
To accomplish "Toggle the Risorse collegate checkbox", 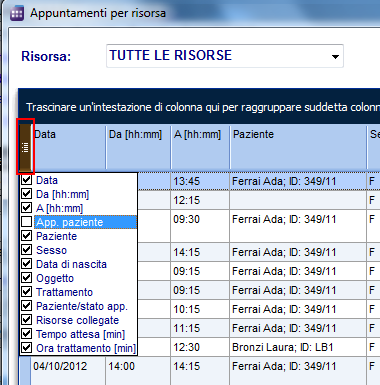I will pos(26,320).
